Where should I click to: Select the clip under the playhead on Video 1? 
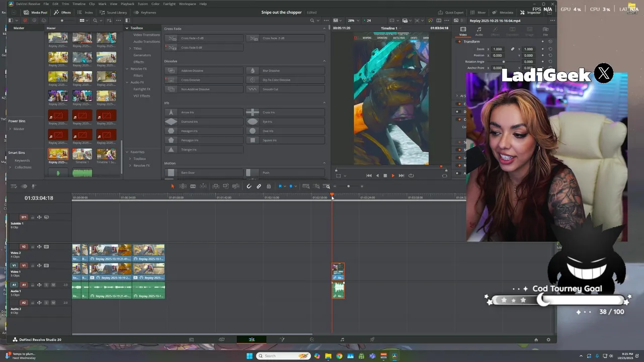pyautogui.click(x=338, y=271)
